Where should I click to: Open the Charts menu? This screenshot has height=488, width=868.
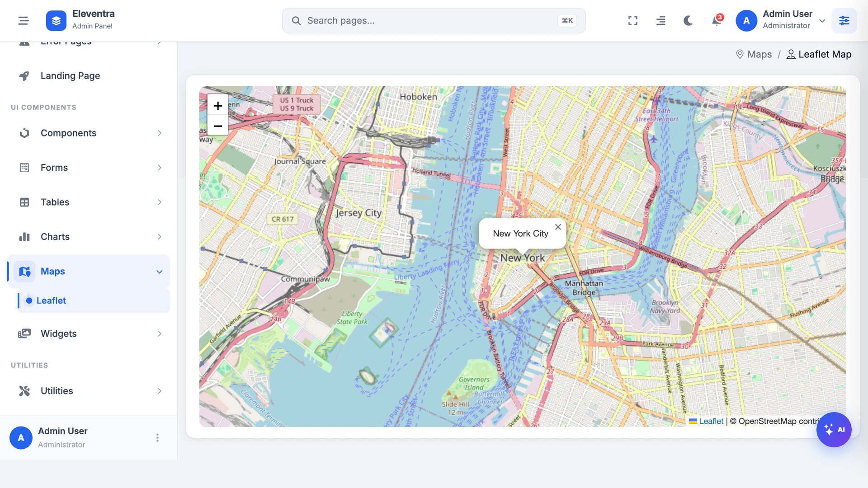(x=89, y=237)
